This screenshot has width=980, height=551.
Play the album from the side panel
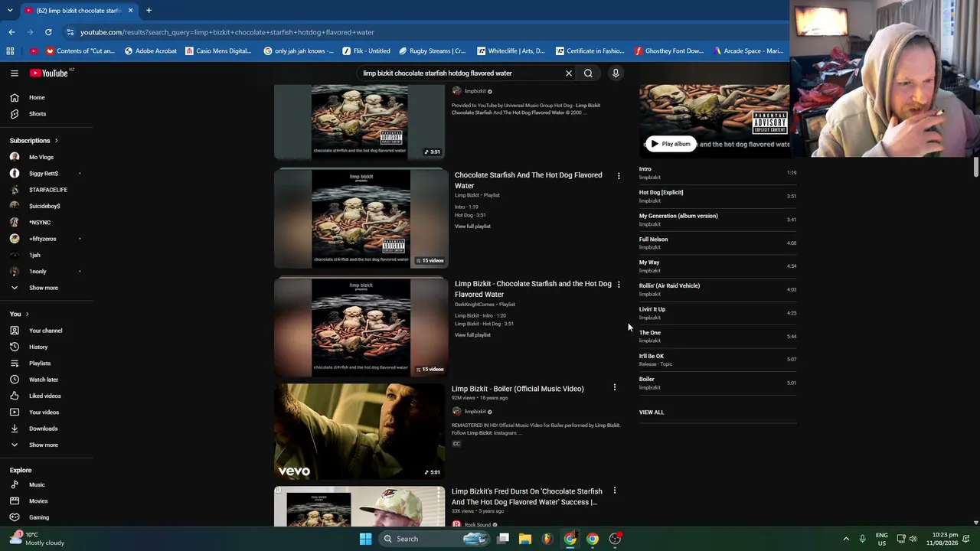point(671,144)
